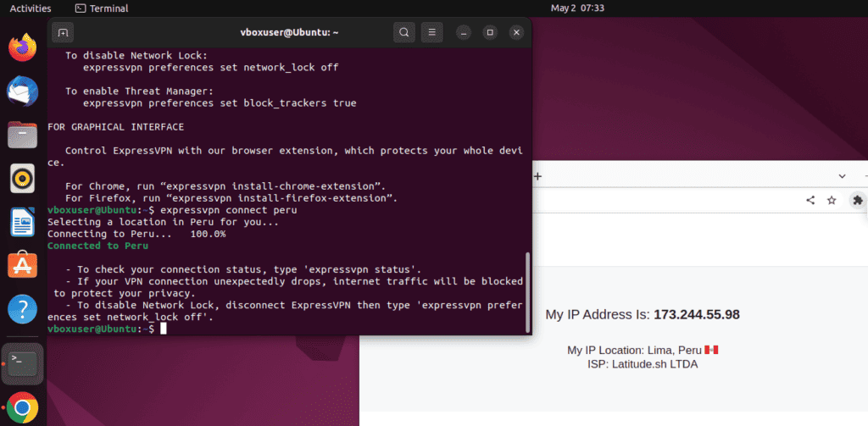Screen dimensions: 868x426
Task: Click the 'expressvpn connect peru' command
Action: tap(229, 210)
